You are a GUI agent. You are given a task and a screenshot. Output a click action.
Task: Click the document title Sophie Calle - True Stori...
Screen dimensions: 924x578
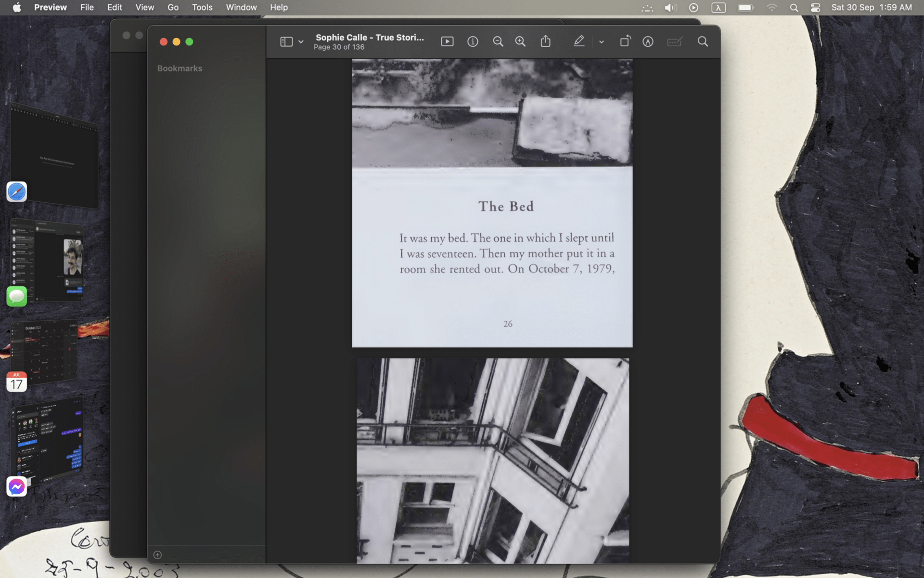[x=370, y=37]
